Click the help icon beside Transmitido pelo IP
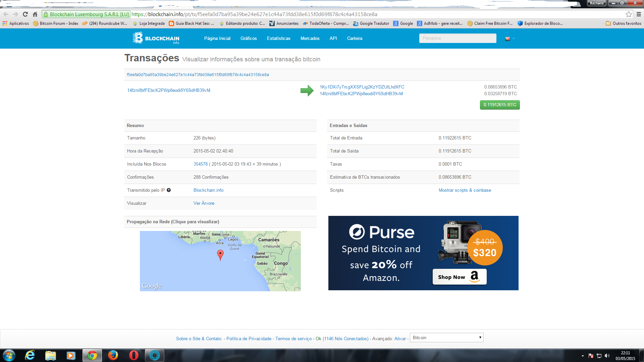 coord(169,190)
